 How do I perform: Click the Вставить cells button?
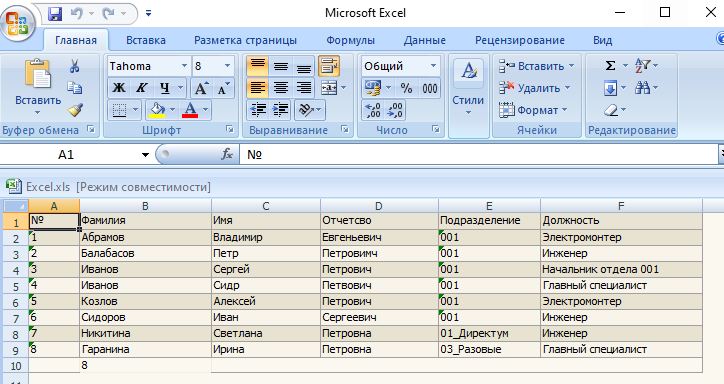pos(537,66)
